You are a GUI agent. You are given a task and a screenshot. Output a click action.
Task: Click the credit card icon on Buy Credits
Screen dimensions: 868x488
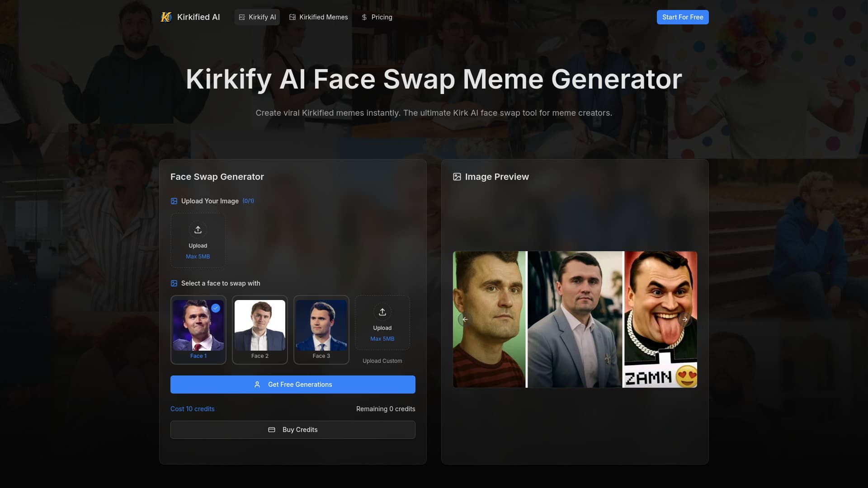click(272, 430)
